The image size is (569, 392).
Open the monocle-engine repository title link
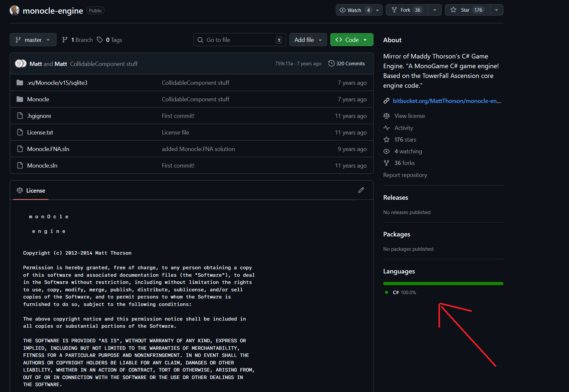click(53, 11)
